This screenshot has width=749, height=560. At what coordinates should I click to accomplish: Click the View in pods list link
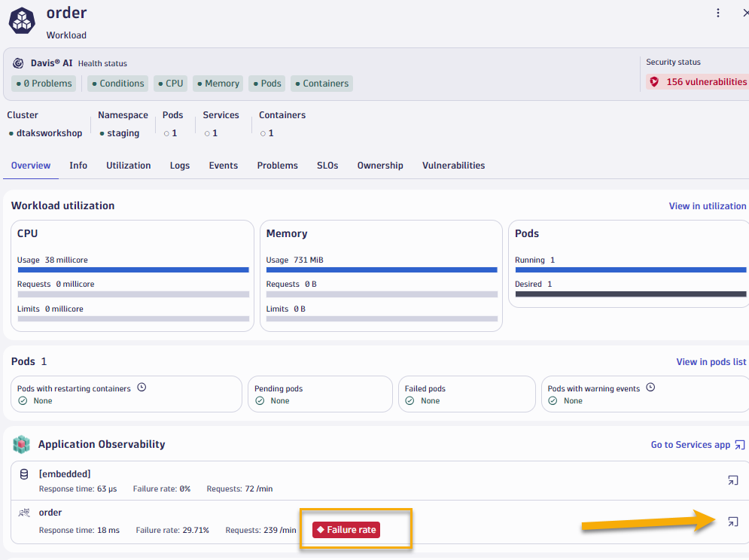click(711, 362)
